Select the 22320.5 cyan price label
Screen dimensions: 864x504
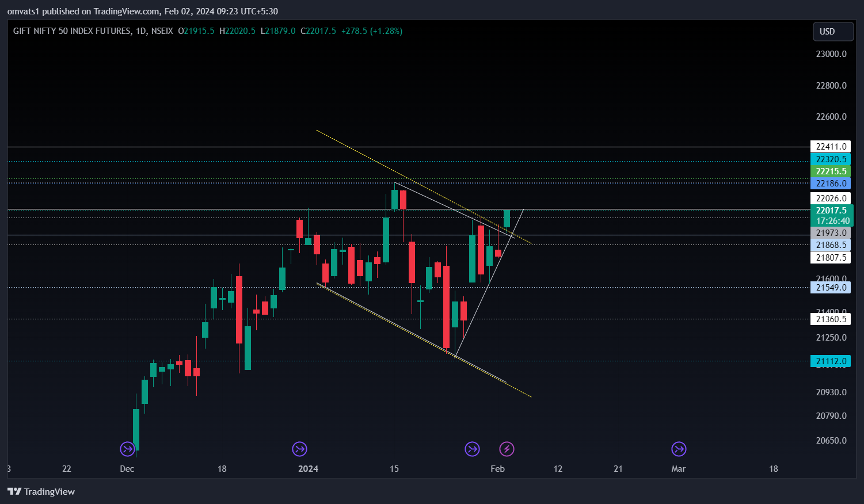click(x=830, y=159)
